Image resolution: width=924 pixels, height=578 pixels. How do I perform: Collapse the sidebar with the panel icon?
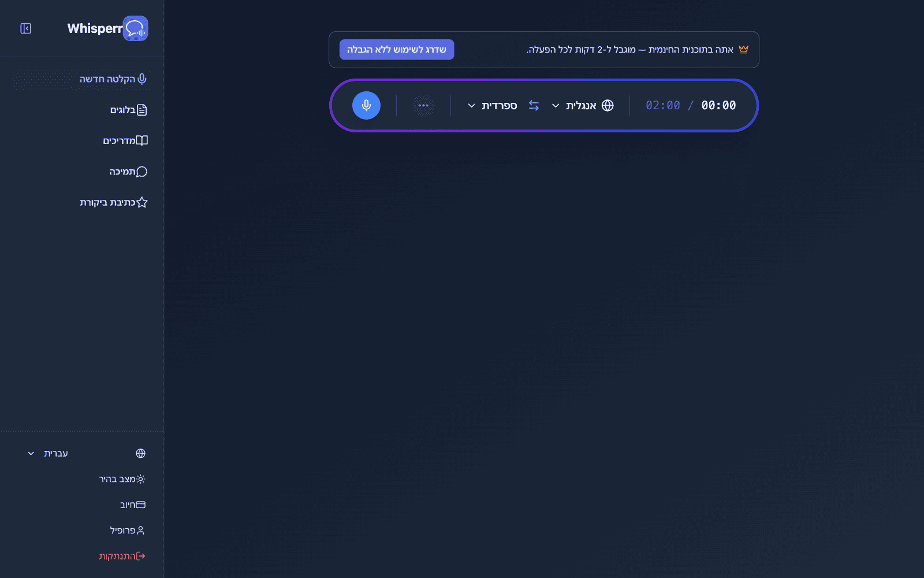point(25,28)
